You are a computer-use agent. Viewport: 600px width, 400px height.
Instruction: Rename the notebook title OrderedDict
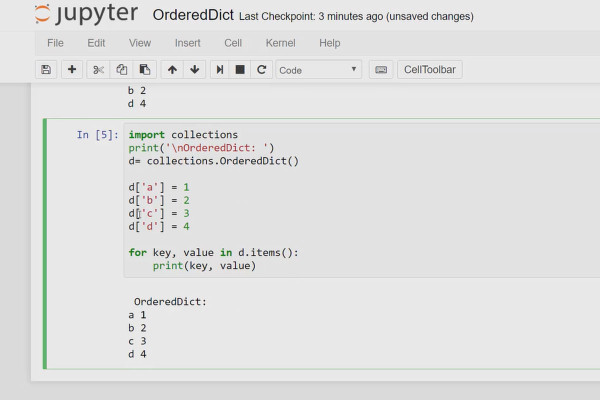193,15
